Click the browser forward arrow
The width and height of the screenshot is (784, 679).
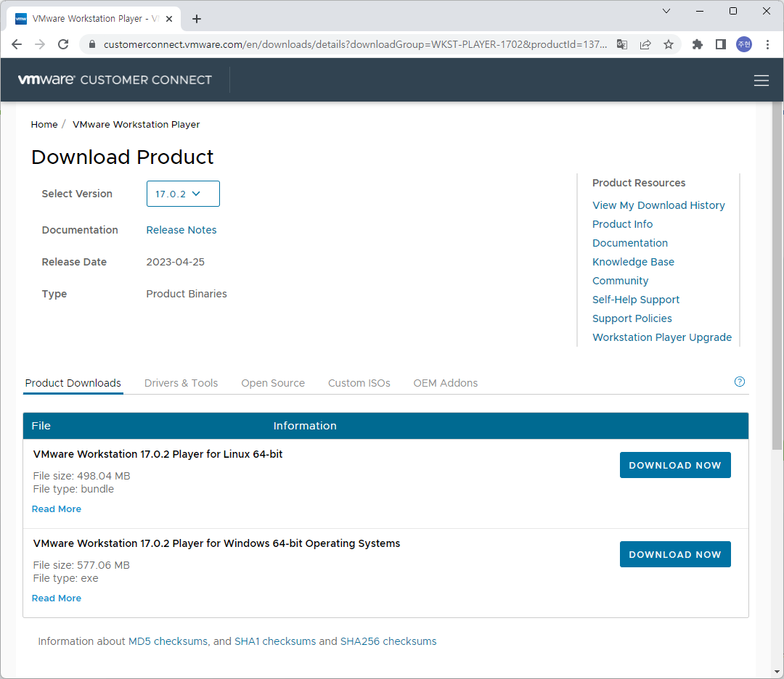point(40,44)
